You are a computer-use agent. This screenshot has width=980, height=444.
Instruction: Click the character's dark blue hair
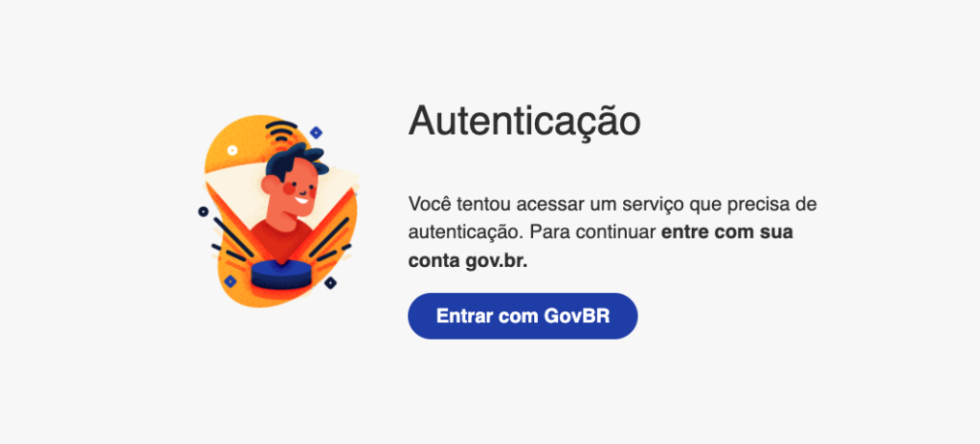297,158
